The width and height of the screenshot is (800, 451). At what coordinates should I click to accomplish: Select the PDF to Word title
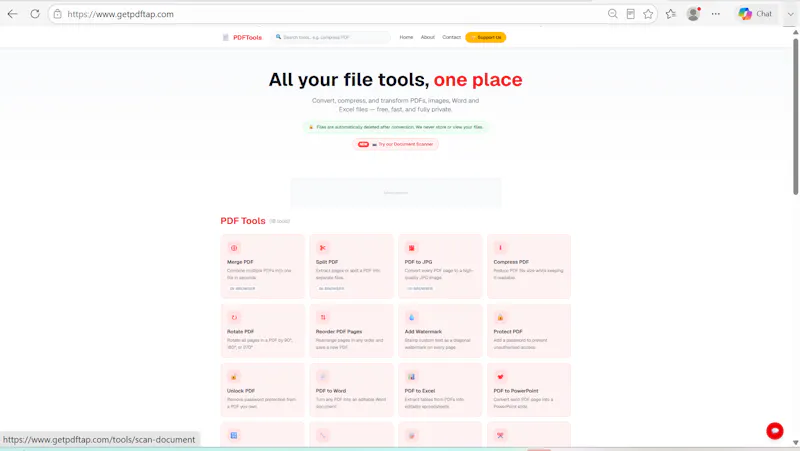tap(331, 391)
